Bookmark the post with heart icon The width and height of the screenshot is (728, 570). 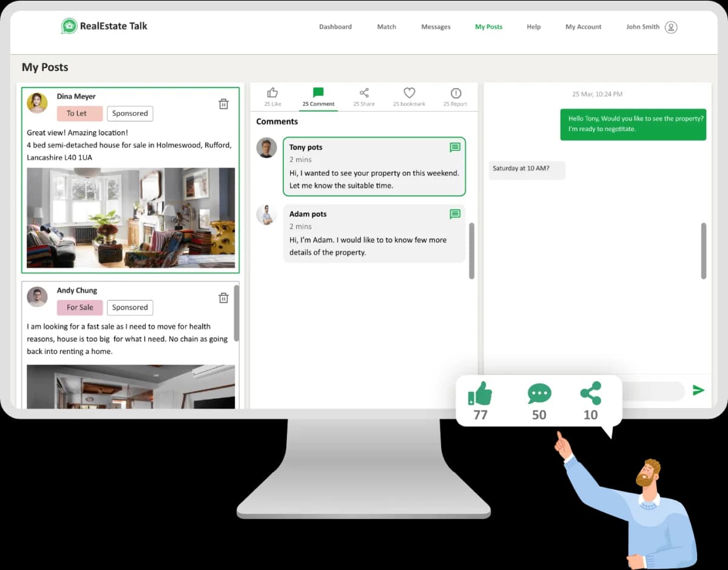pyautogui.click(x=409, y=93)
